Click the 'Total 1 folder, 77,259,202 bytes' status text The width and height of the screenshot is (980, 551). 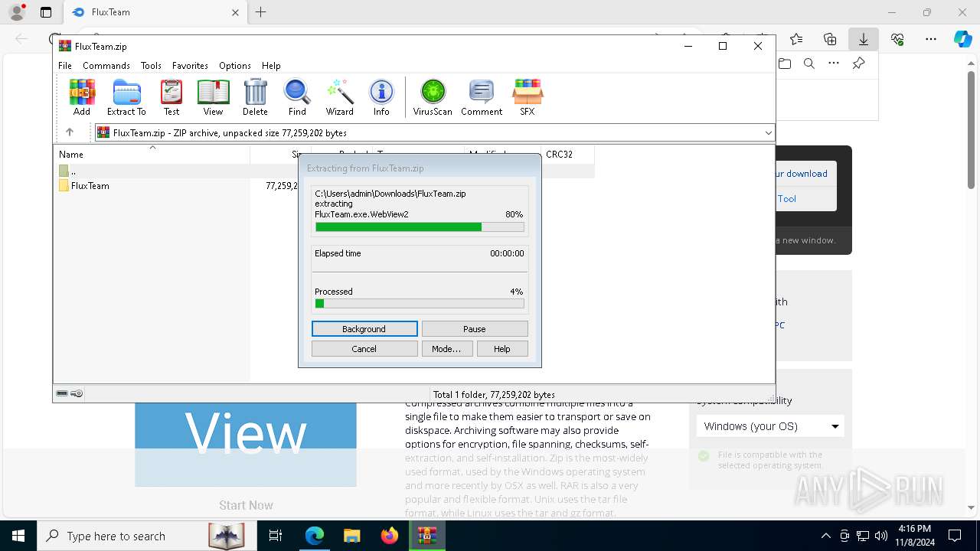(494, 395)
